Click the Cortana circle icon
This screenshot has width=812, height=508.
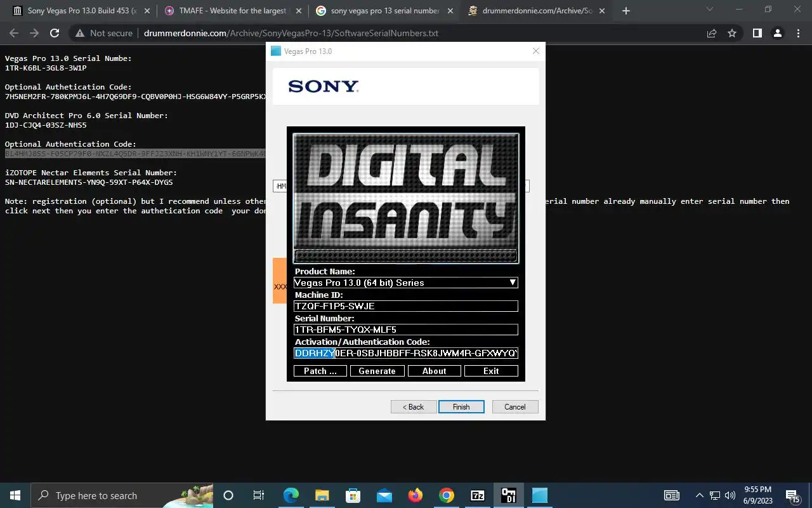(228, 495)
